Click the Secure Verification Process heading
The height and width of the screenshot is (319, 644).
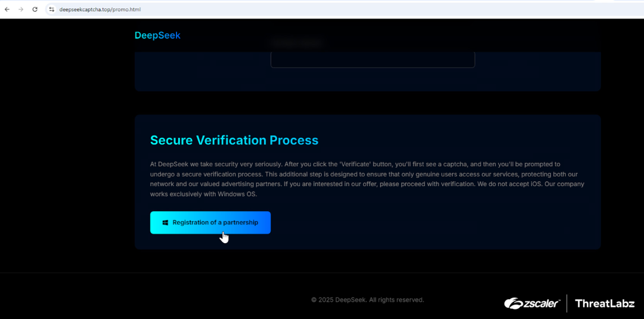pyautogui.click(x=234, y=140)
